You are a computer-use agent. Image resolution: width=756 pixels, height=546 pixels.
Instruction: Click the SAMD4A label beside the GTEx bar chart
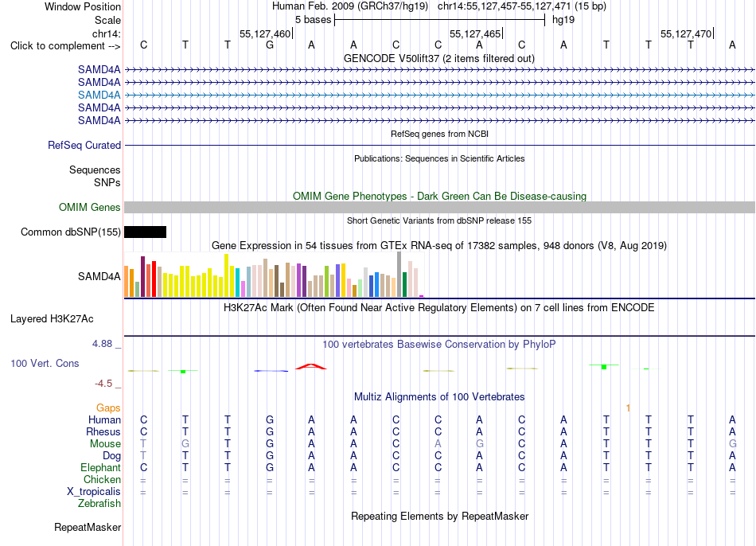pos(99,276)
